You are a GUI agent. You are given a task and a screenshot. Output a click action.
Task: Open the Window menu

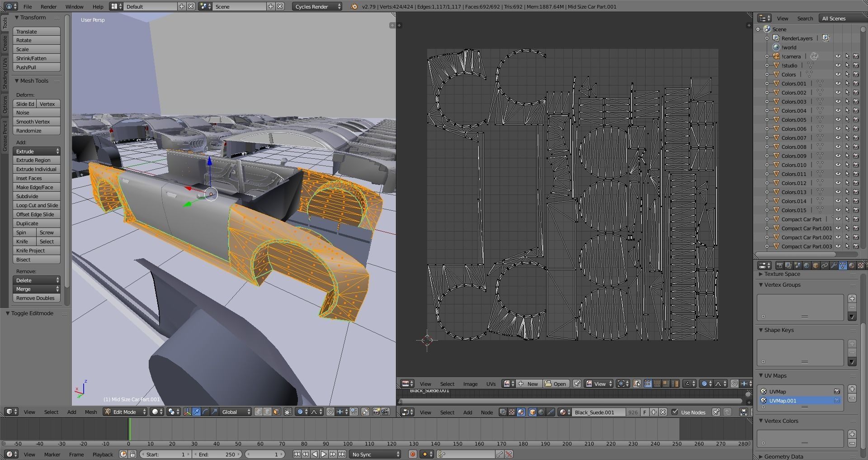[74, 7]
